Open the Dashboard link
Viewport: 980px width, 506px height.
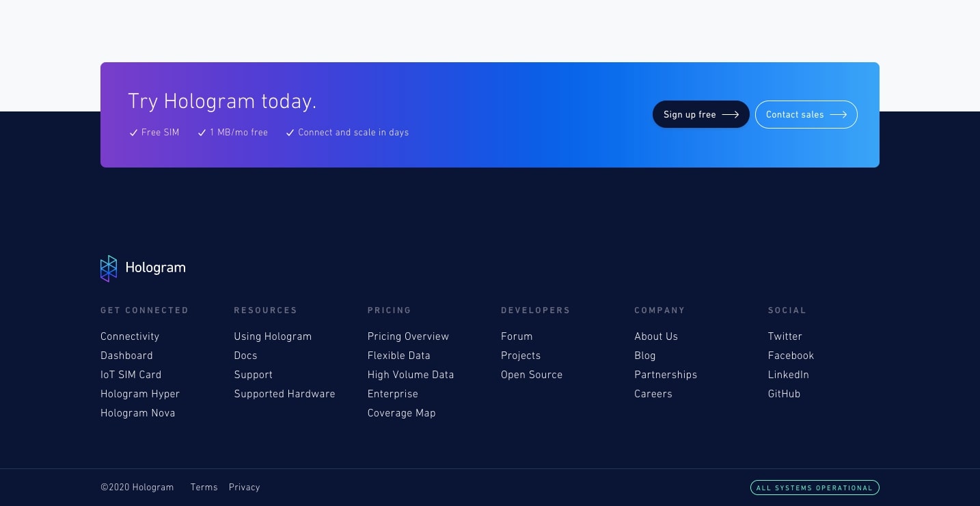coord(126,355)
